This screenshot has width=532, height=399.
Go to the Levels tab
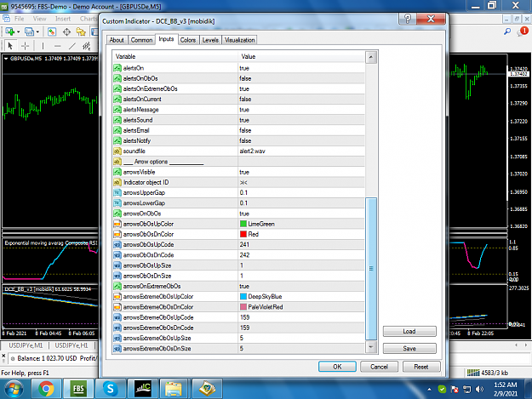click(x=210, y=40)
